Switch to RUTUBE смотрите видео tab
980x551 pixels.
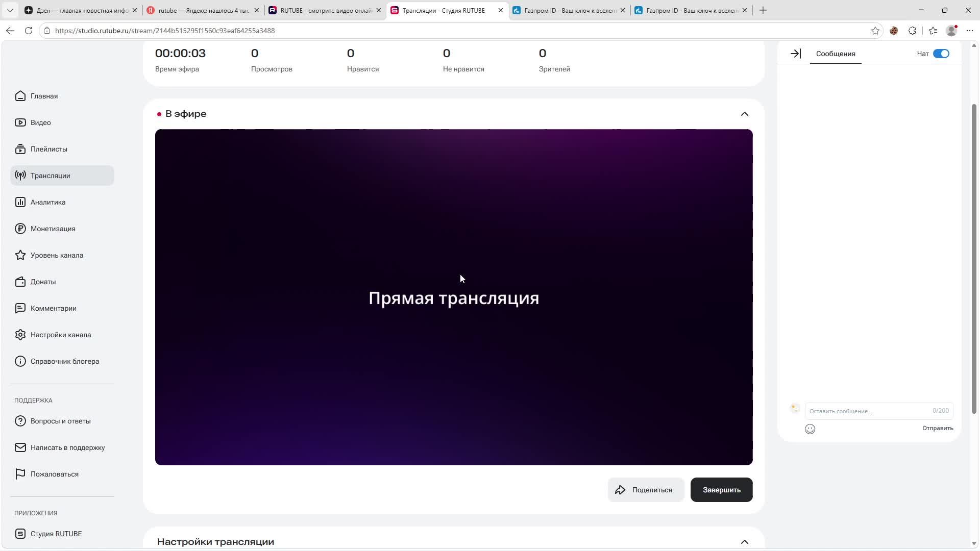coord(325,10)
